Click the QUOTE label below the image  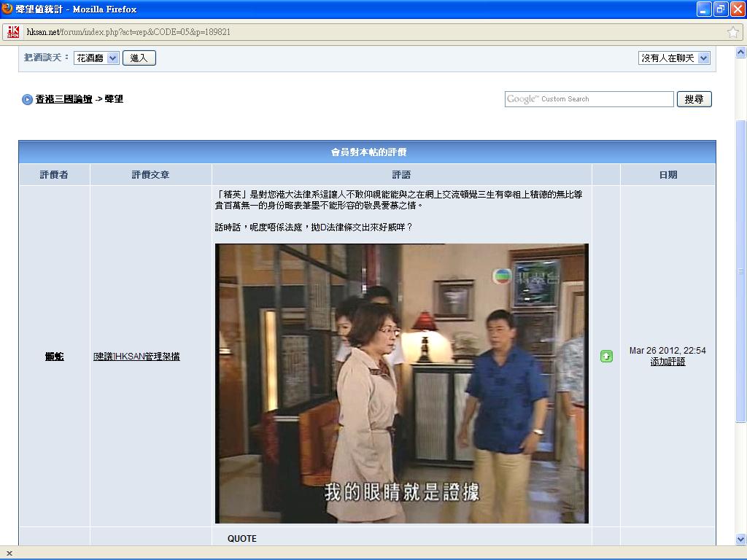pos(242,539)
